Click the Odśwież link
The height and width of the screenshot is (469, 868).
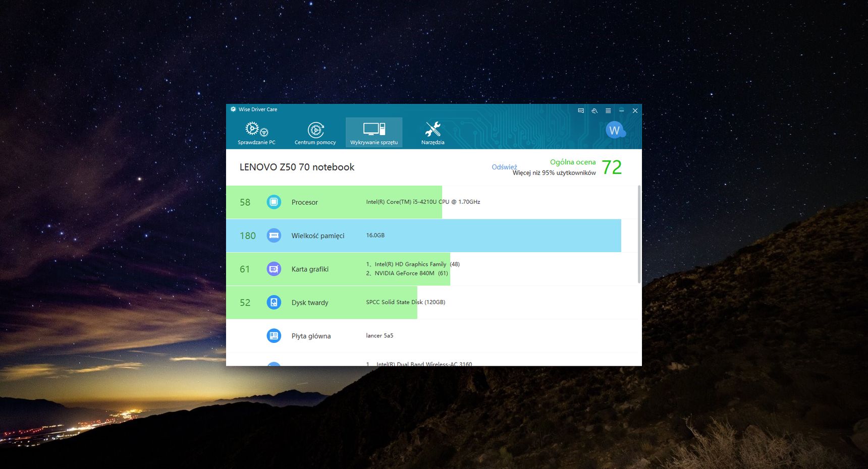coord(504,167)
